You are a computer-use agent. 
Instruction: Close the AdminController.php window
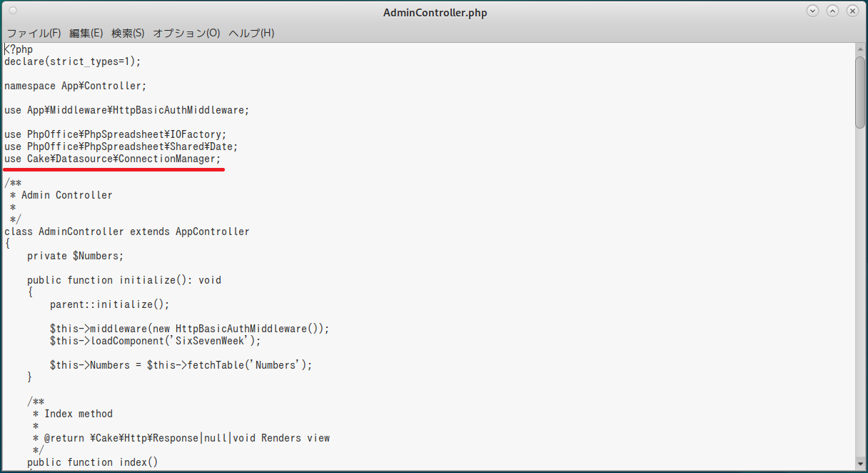click(852, 11)
